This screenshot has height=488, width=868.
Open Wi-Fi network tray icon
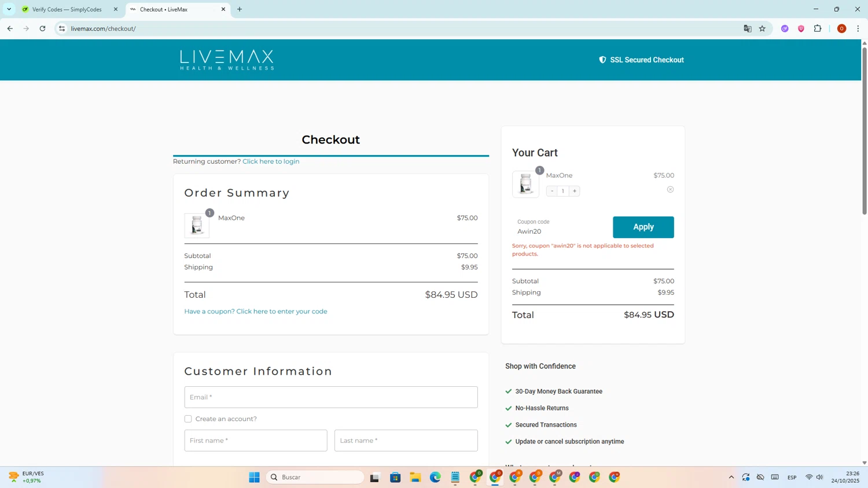point(809,477)
